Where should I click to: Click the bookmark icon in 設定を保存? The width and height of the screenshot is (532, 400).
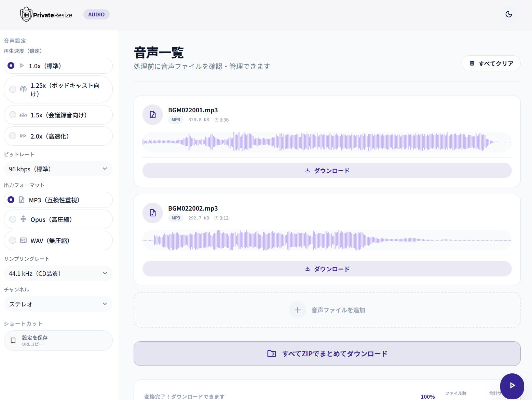pos(13,340)
